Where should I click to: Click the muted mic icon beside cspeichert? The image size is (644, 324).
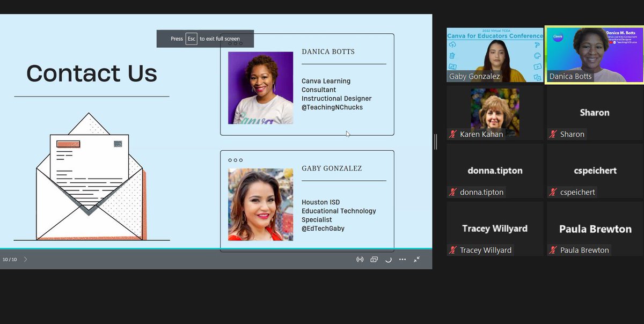click(x=553, y=192)
